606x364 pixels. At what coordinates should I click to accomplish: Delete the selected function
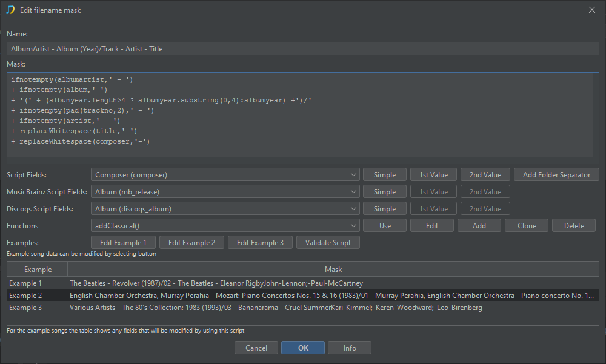coord(574,226)
